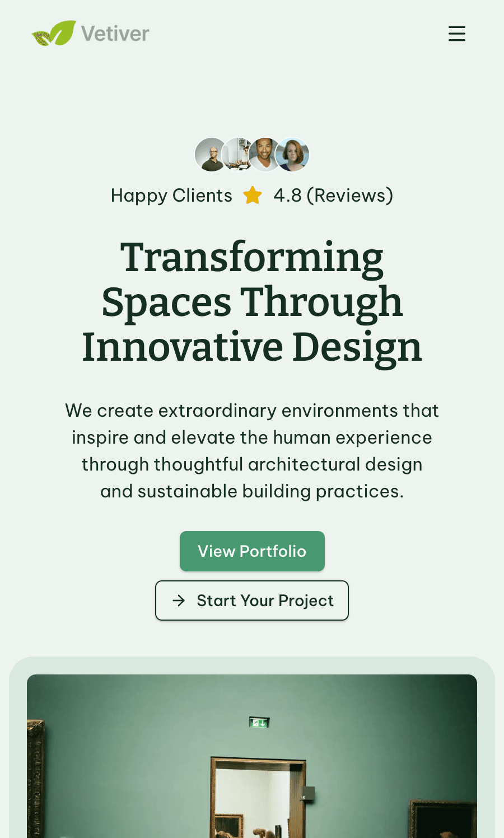Click the green exit sign in the photo
The height and width of the screenshot is (838, 504).
click(x=259, y=723)
